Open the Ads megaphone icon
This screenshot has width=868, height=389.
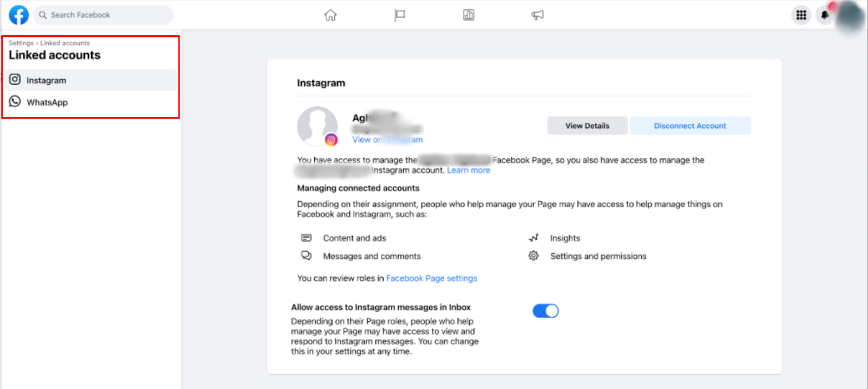(x=538, y=15)
